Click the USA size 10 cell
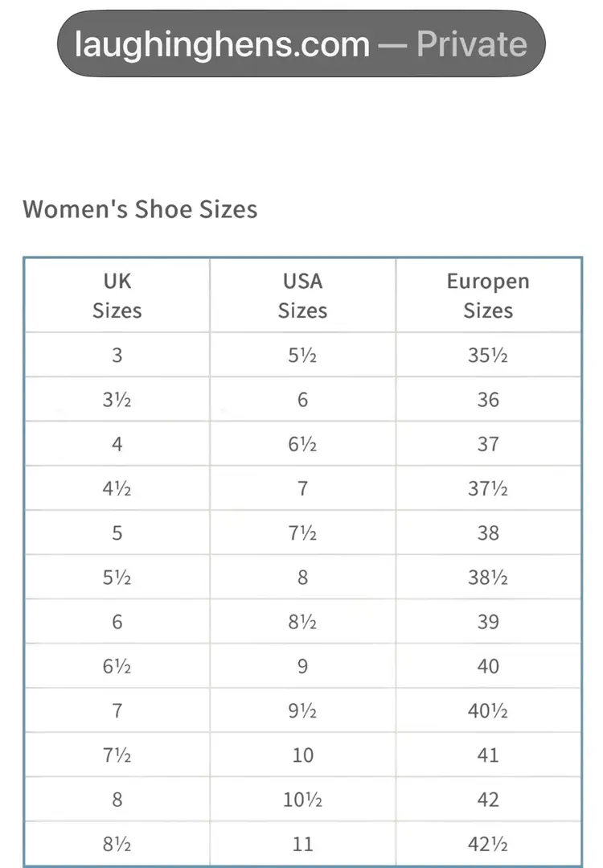The image size is (603, 868). click(302, 755)
